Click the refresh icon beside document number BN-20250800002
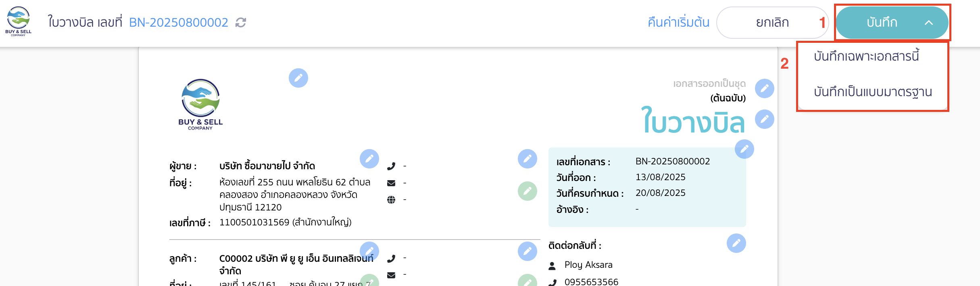 pyautogui.click(x=241, y=23)
